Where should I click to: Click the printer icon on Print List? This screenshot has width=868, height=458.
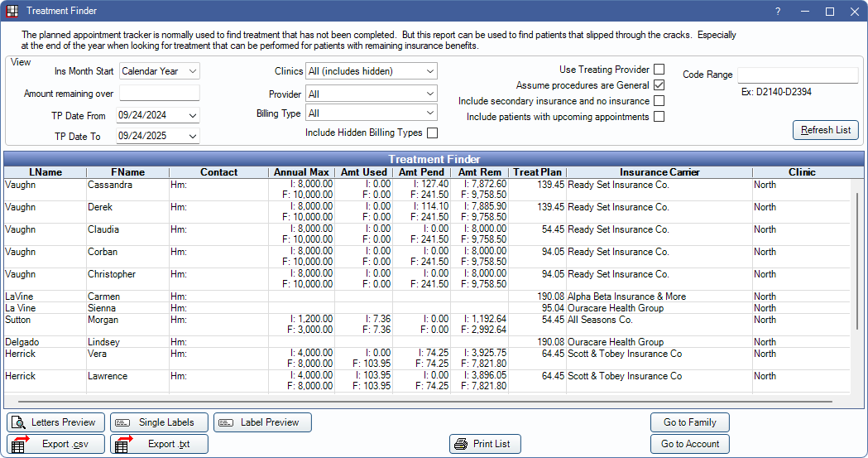[461, 445]
